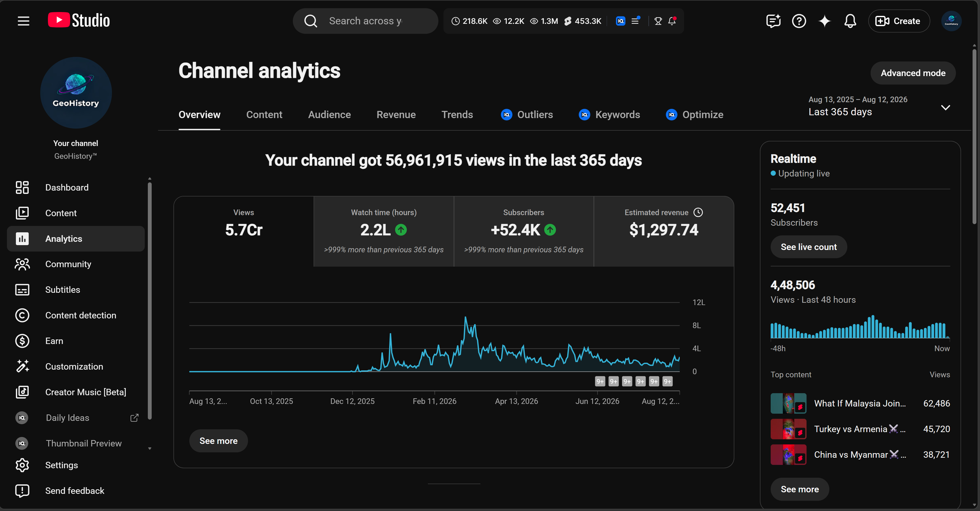Open the notifications bell icon

pos(850,21)
